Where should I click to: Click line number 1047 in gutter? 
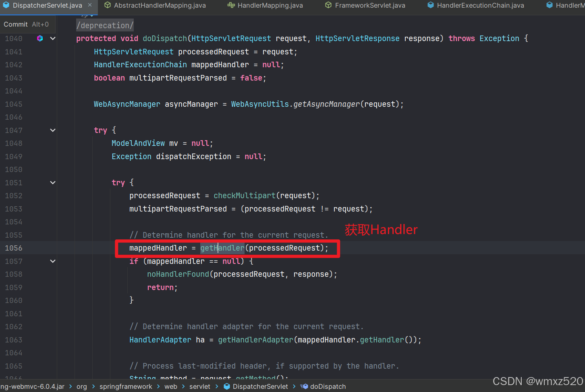pyautogui.click(x=14, y=131)
